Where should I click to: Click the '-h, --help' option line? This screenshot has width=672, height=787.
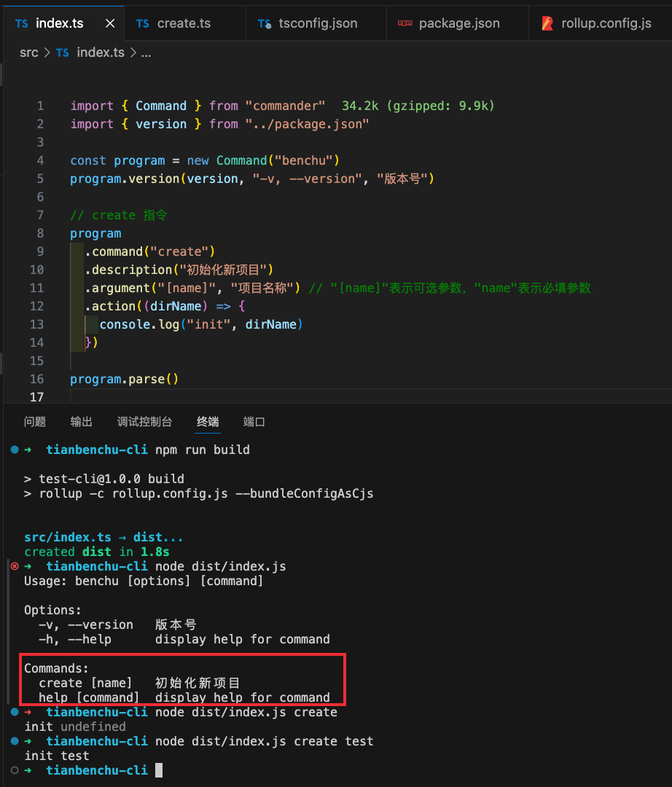point(184,639)
